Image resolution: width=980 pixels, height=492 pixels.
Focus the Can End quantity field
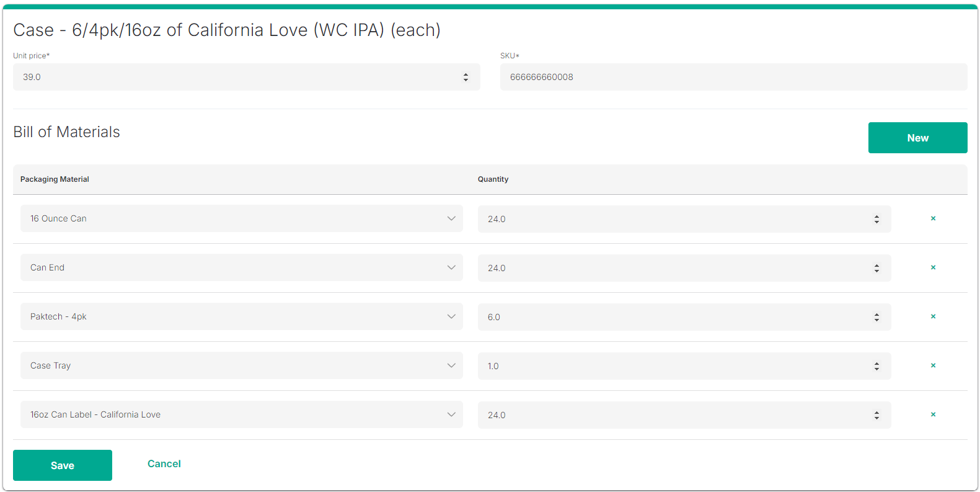pyautogui.click(x=684, y=268)
